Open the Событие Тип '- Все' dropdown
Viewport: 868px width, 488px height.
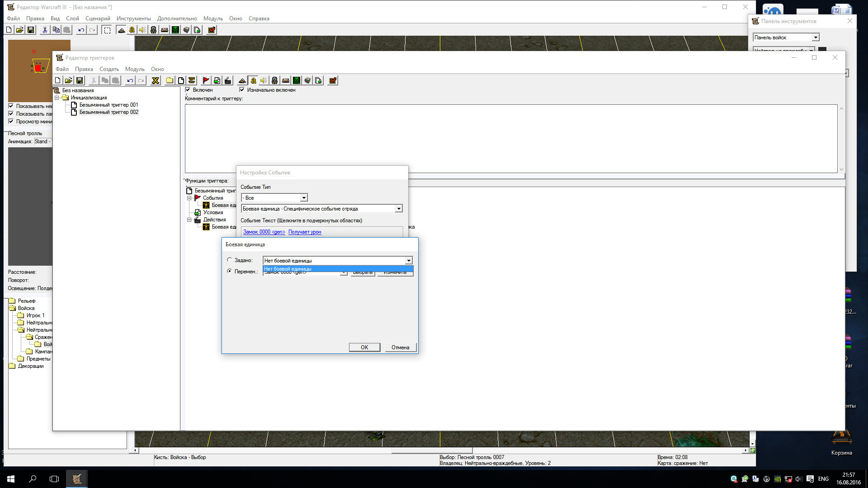[304, 198]
